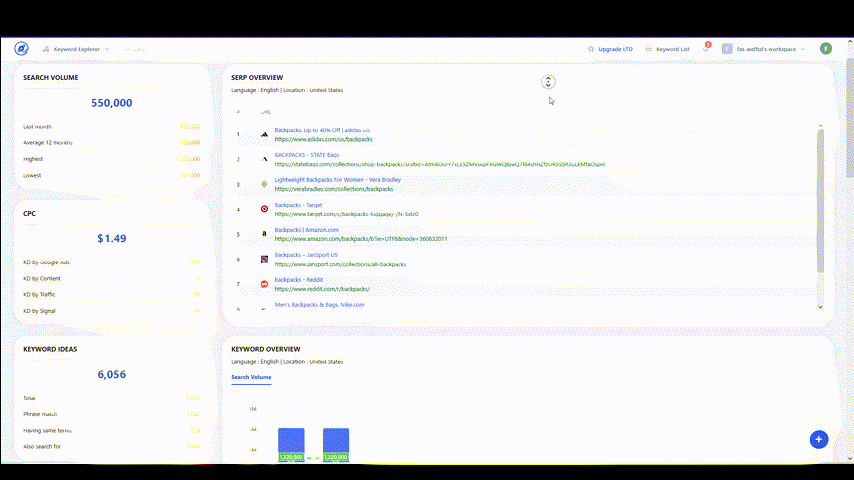Click the Vera Bradley favicon icon

coord(264,184)
